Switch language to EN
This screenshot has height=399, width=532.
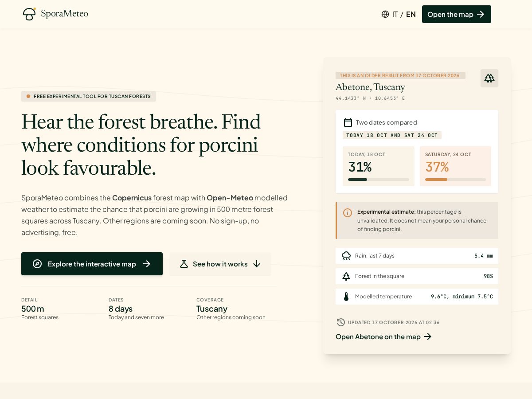pyautogui.click(x=411, y=14)
